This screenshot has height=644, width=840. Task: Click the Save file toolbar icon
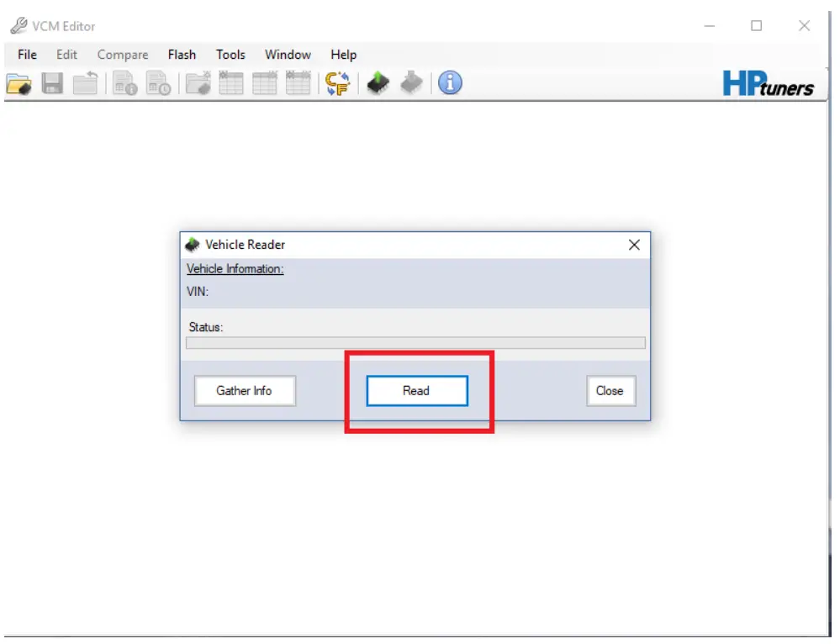point(51,82)
